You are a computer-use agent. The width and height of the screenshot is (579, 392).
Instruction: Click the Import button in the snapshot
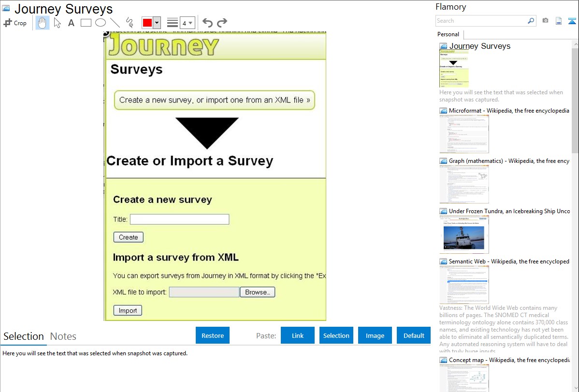[x=128, y=311]
